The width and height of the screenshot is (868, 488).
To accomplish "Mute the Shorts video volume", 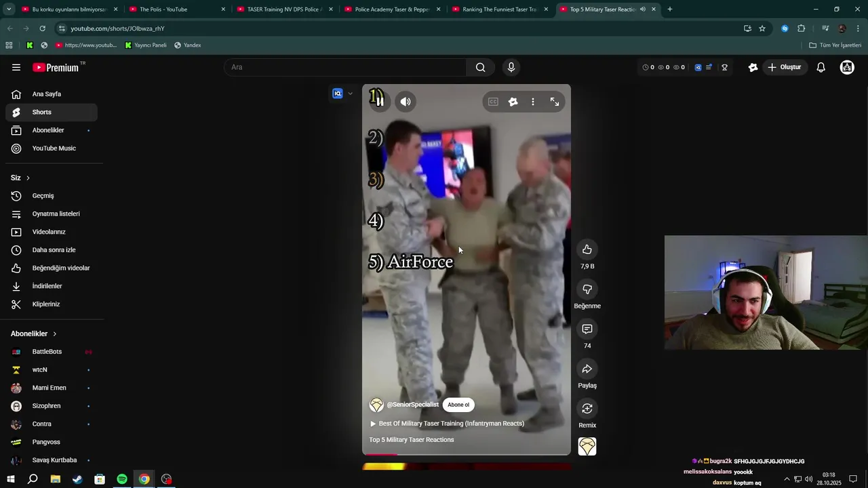I will pos(406,102).
